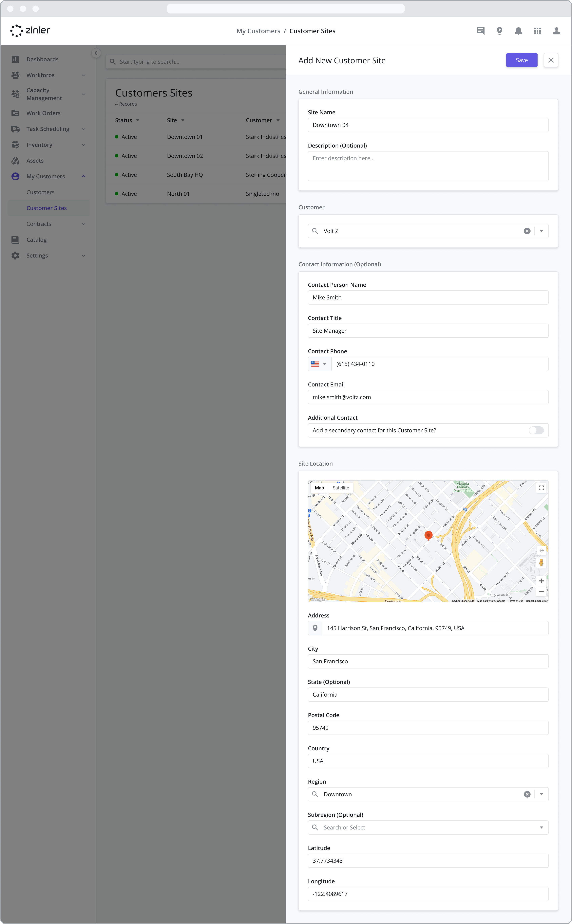Click the search magnifier in the sites list

(113, 62)
